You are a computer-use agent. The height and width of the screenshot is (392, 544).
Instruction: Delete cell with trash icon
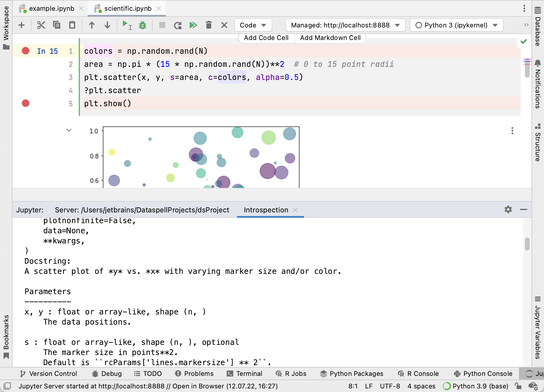[209, 25]
